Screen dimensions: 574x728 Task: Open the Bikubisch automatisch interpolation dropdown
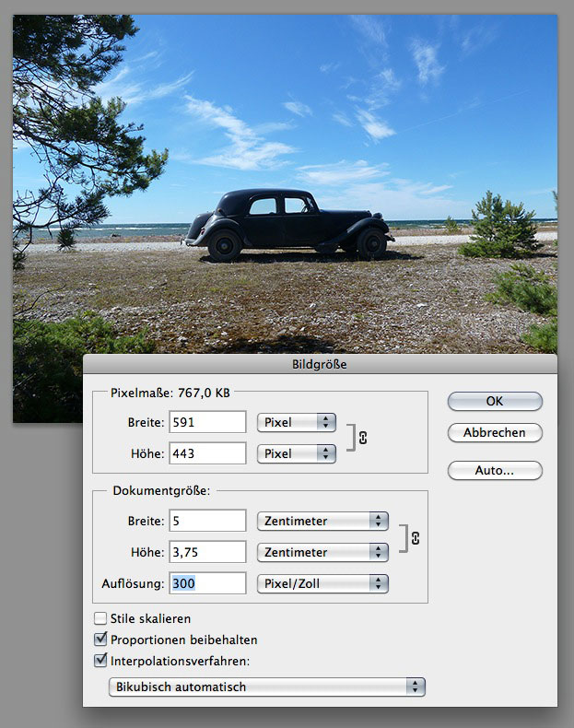267,687
